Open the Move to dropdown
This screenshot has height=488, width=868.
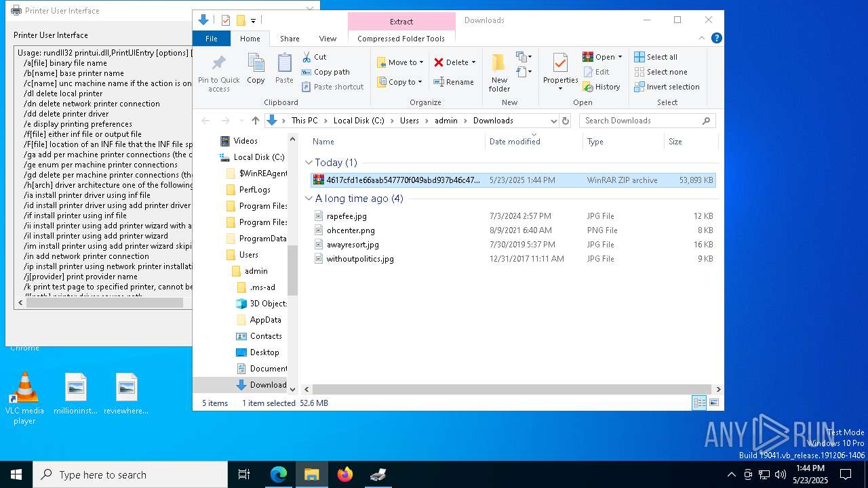[400, 62]
